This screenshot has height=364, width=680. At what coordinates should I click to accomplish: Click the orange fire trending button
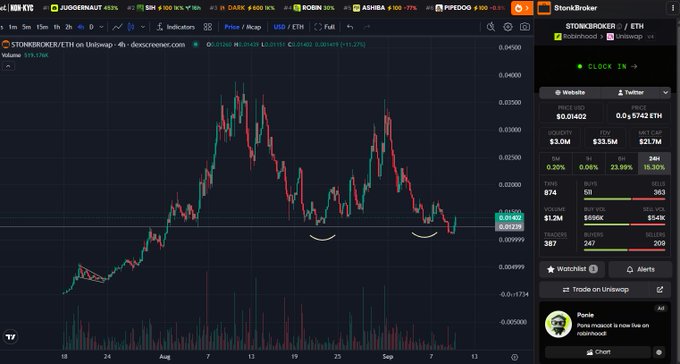pyautogui.click(x=522, y=8)
